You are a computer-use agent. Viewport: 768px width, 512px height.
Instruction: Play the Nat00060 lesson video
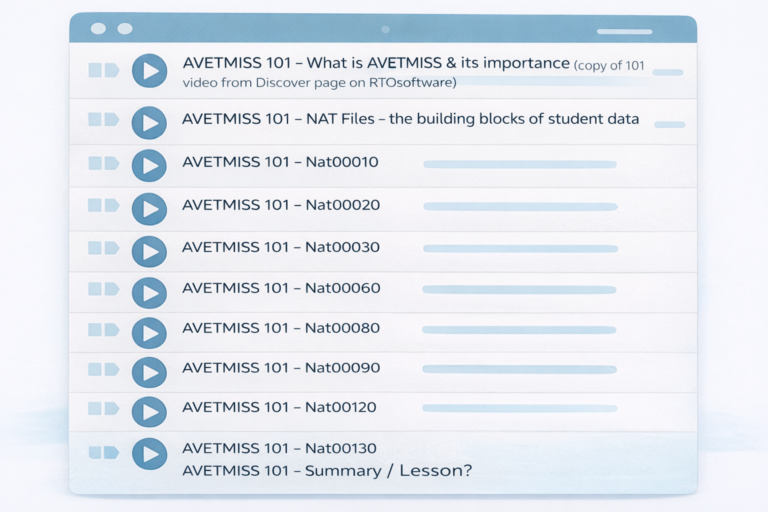coord(149,291)
